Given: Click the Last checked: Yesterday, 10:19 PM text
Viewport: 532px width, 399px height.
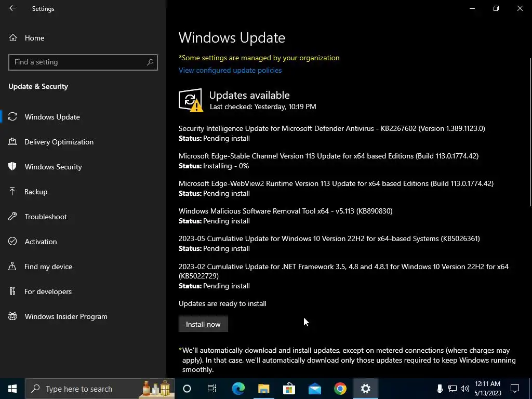Looking at the screenshot, I should tap(263, 107).
